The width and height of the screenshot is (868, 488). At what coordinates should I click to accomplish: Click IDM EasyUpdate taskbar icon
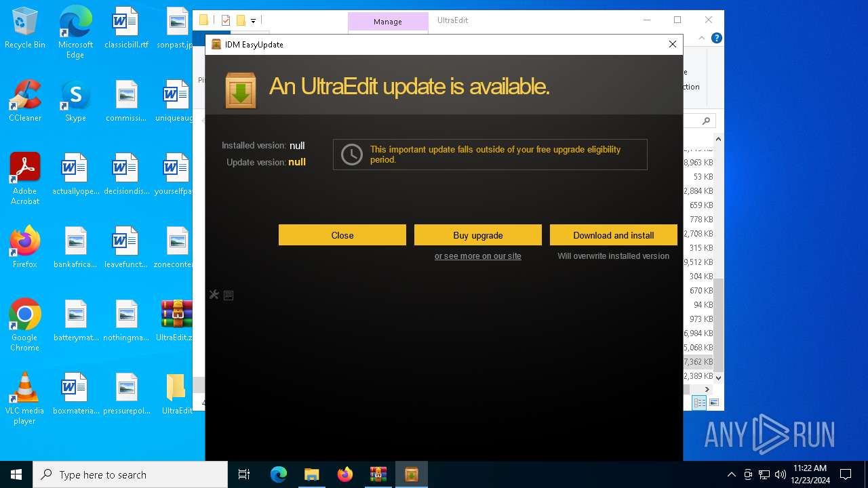tap(411, 474)
